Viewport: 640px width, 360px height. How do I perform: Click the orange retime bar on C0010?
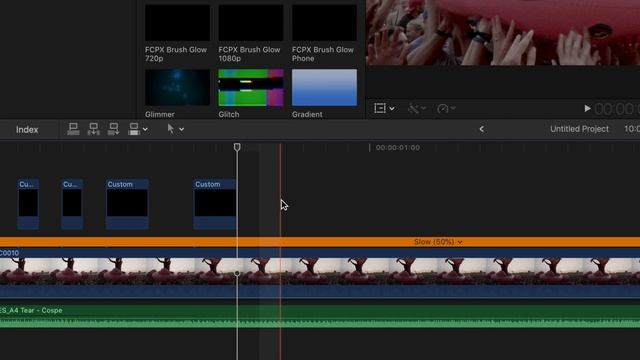click(320, 242)
